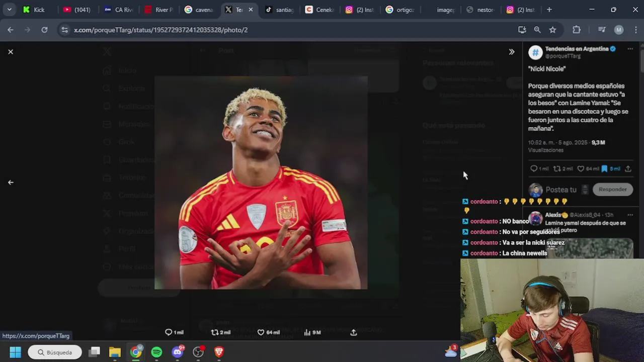The width and height of the screenshot is (644, 362).
Task: Open a new browser tab
Action: tap(549, 10)
